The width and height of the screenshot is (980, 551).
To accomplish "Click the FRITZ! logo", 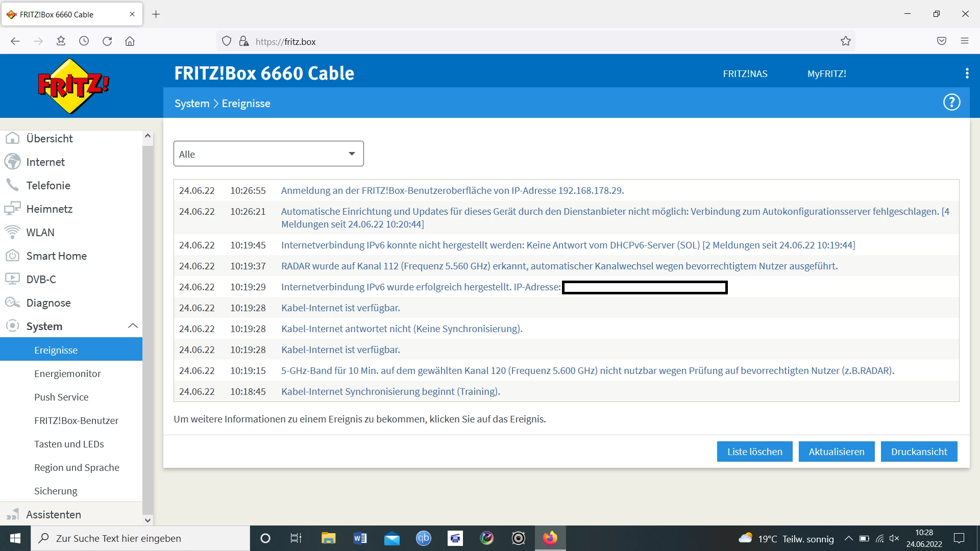I will click(x=73, y=86).
